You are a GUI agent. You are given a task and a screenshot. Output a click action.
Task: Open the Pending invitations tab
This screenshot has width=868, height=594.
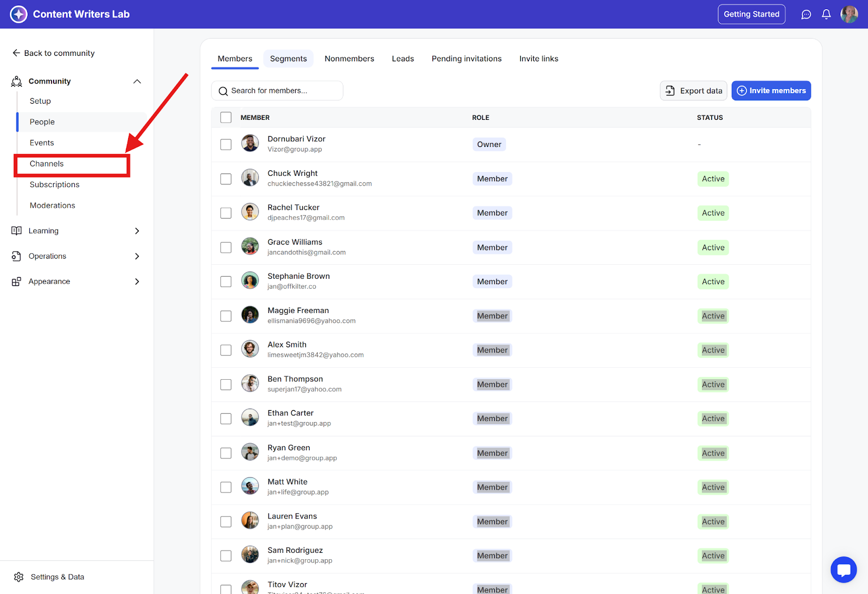pos(467,59)
